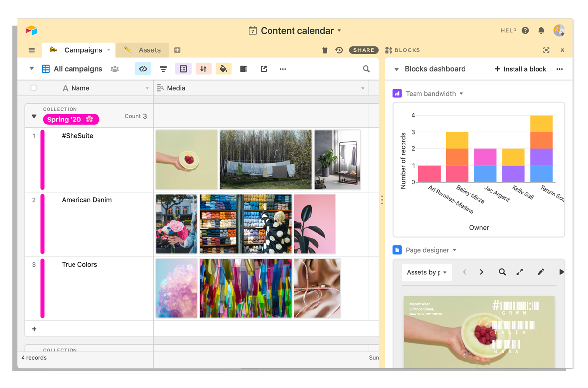
Task: Open the user profile avatar
Action: (559, 30)
